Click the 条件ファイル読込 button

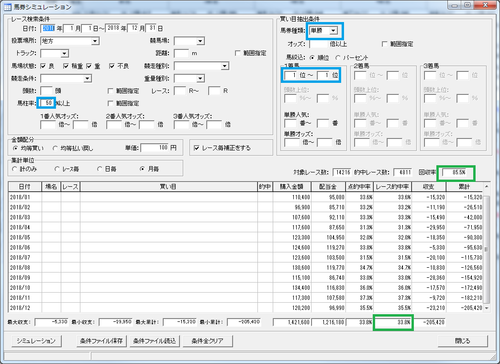point(154,341)
